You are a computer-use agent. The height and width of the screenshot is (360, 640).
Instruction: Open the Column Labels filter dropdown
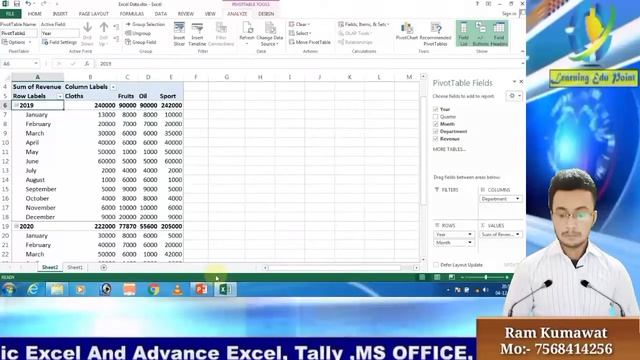[x=113, y=87]
